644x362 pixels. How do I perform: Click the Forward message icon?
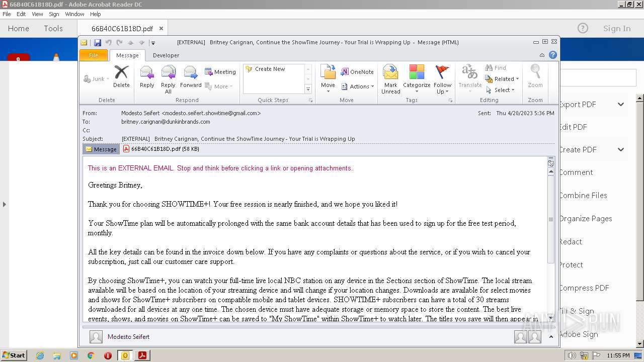(191, 77)
